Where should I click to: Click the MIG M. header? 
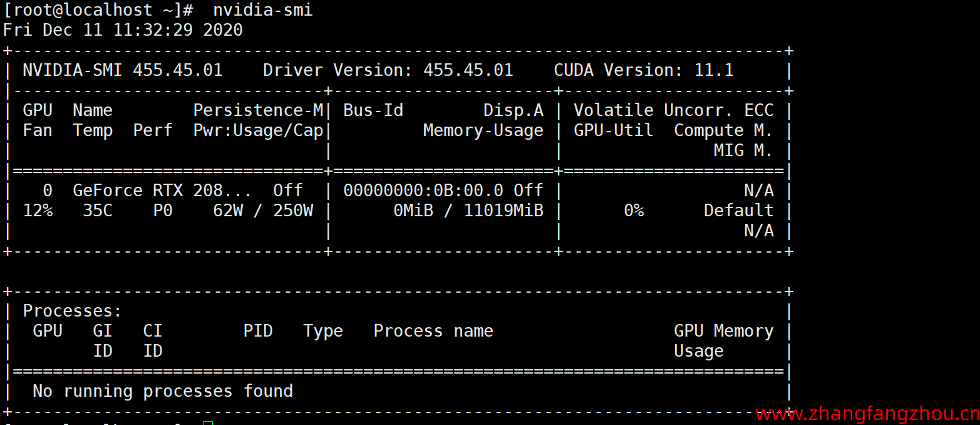(x=744, y=150)
